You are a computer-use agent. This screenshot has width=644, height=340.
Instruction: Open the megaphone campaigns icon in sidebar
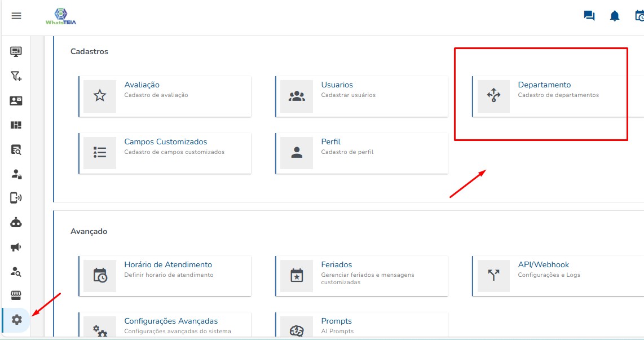click(16, 247)
